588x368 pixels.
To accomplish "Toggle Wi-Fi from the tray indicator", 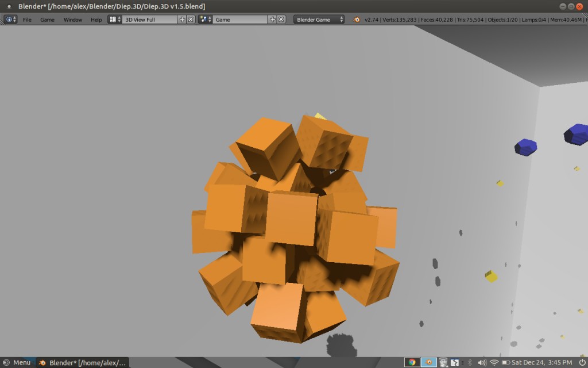I will (x=494, y=362).
